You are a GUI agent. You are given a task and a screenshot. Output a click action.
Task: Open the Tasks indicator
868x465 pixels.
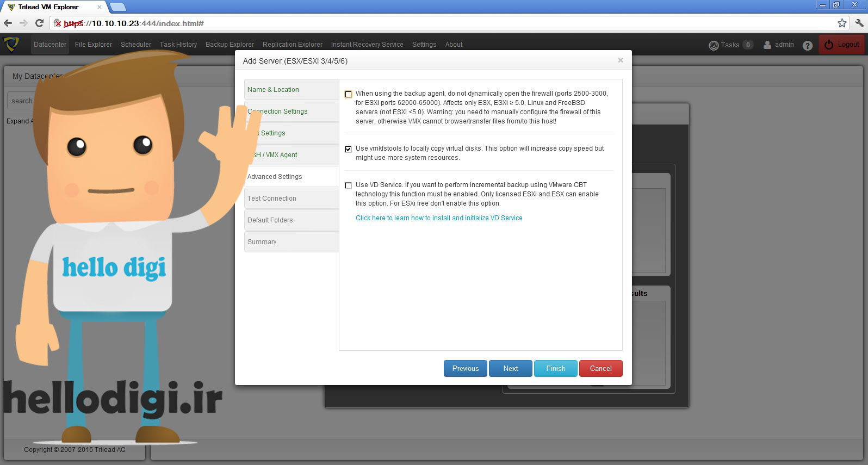pos(731,45)
